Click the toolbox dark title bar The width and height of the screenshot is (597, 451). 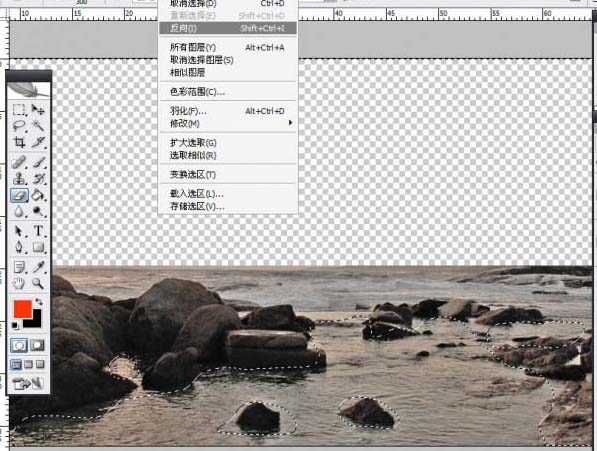pos(29,75)
